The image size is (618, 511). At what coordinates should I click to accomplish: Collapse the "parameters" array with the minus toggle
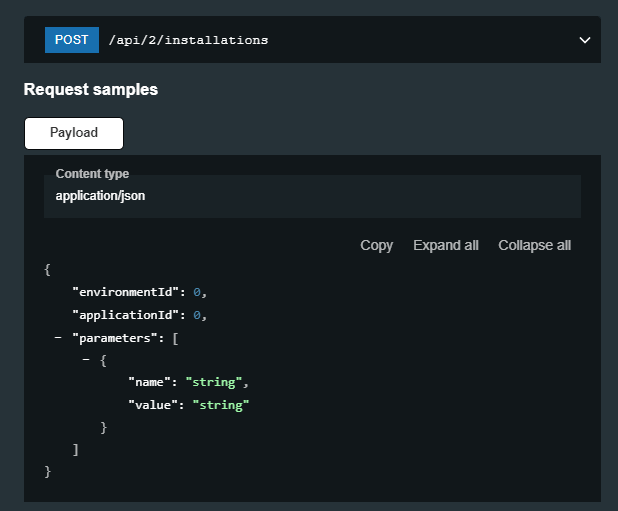click(x=58, y=338)
